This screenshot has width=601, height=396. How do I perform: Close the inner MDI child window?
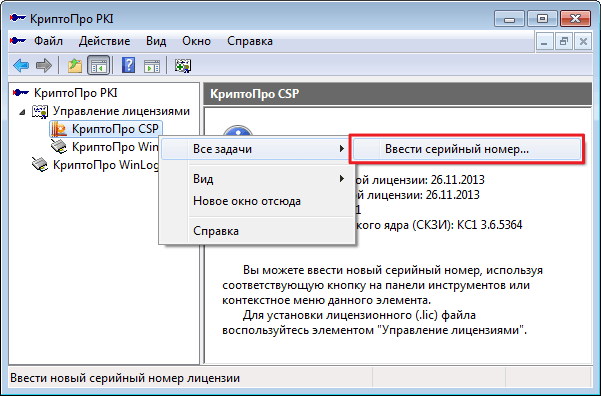coord(583,41)
